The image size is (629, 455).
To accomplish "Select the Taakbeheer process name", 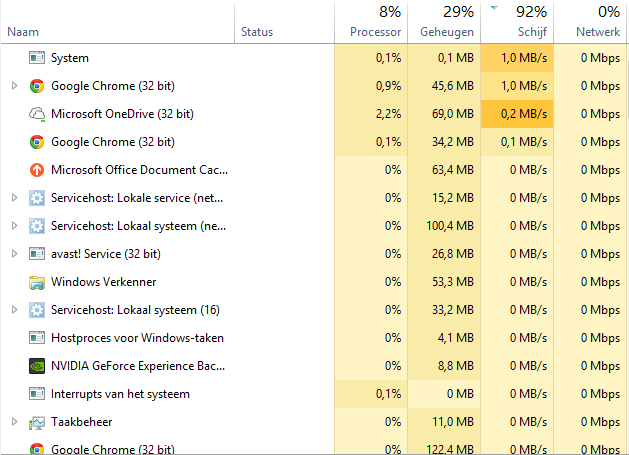I will coord(81,422).
